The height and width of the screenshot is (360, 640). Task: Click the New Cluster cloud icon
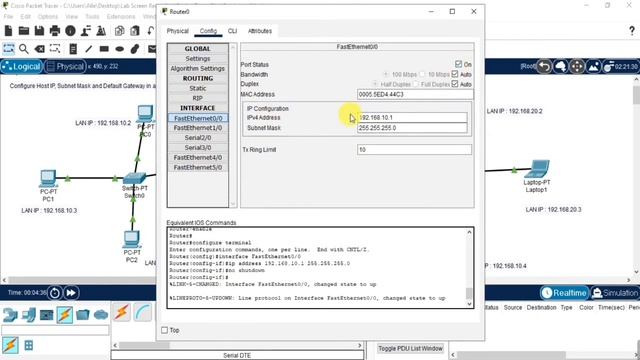click(x=561, y=66)
